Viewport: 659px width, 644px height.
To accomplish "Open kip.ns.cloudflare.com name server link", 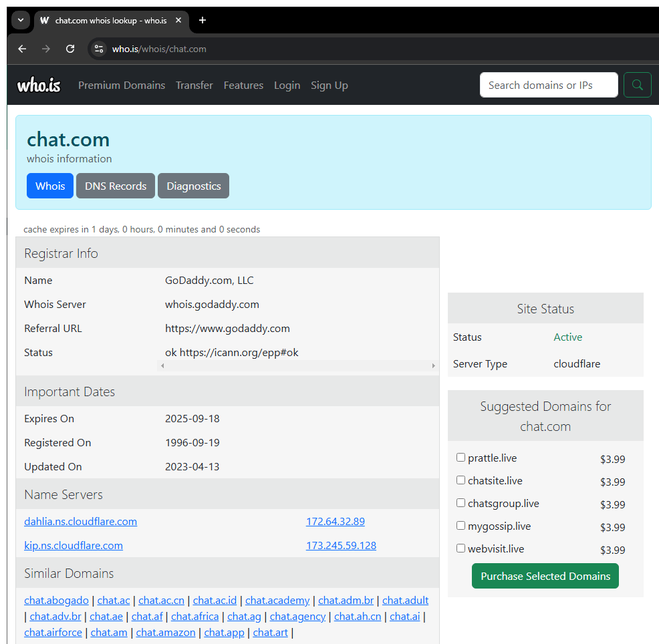I will pos(74,545).
